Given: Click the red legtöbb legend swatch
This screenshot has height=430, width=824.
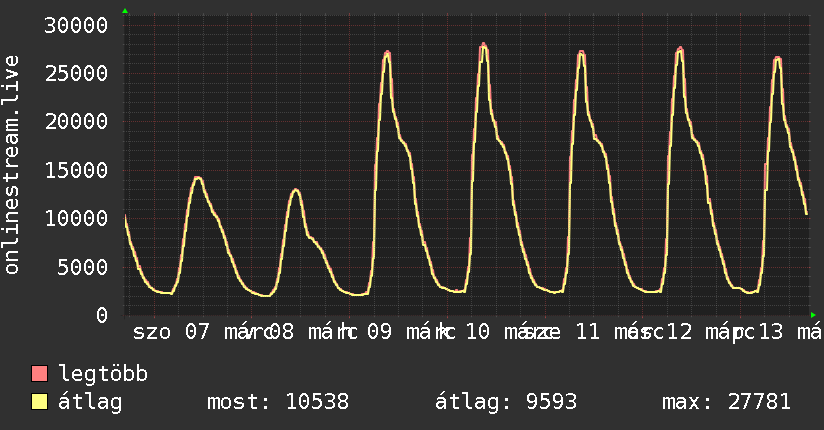Looking at the screenshot, I should [x=40, y=375].
